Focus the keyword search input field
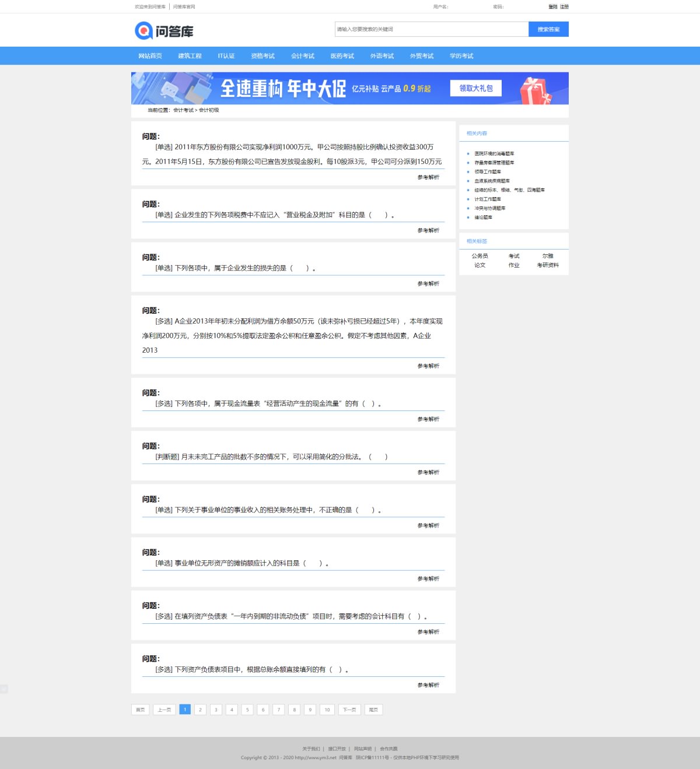 [432, 29]
